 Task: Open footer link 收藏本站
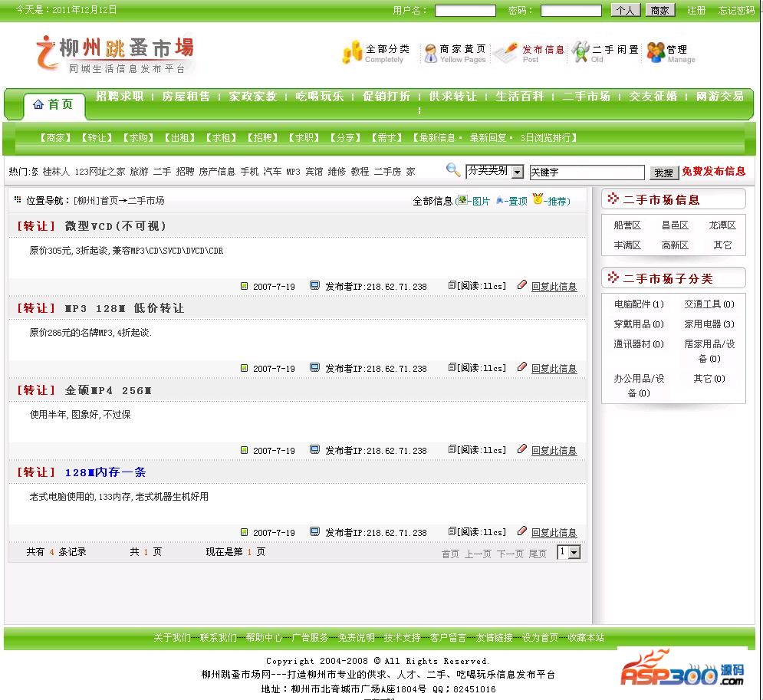click(x=585, y=637)
